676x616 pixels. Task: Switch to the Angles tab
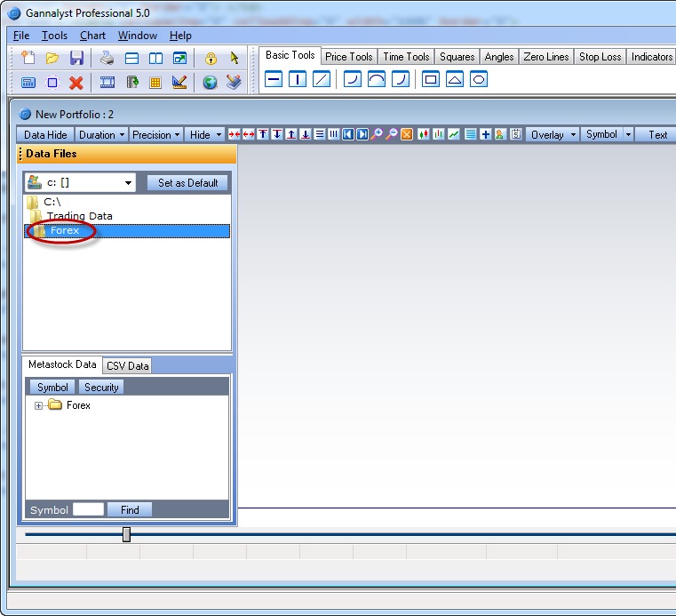[x=499, y=57]
